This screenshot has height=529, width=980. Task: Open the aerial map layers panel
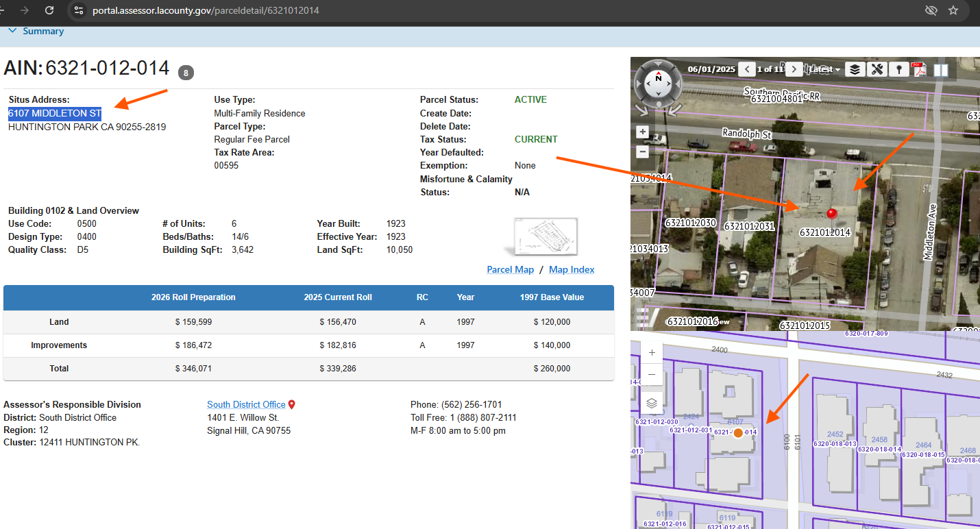pos(854,69)
